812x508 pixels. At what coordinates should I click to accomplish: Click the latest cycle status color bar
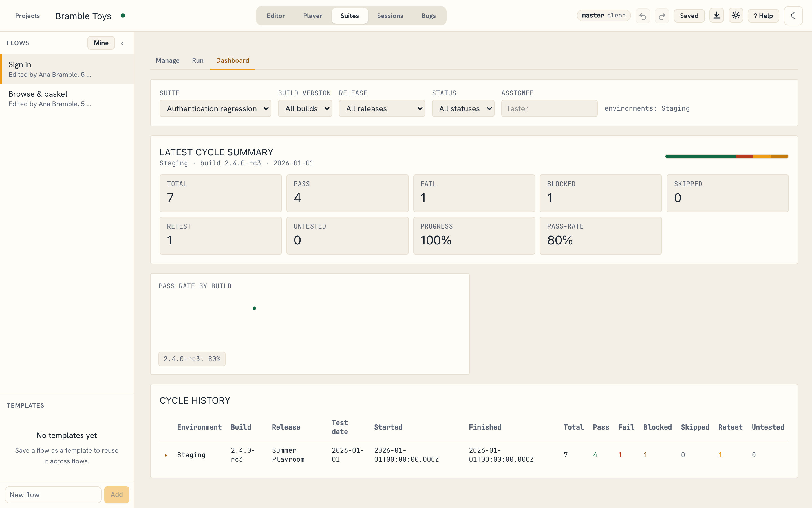(727, 156)
